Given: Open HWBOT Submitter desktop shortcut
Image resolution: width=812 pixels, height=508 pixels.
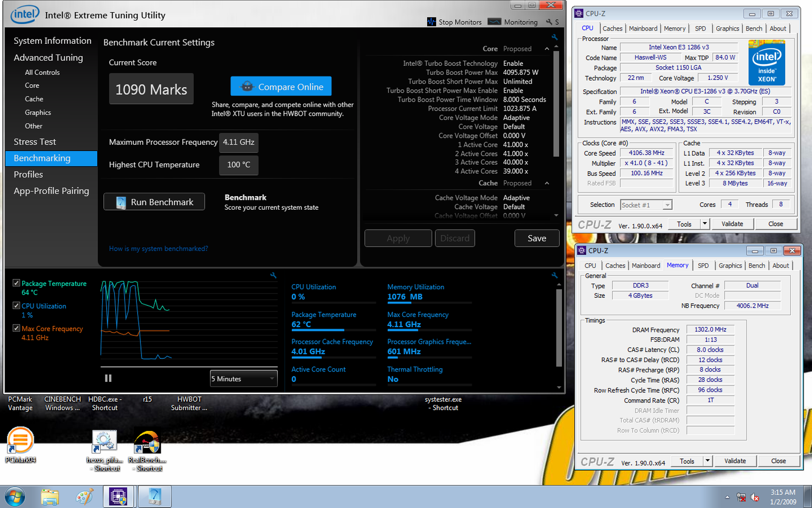Looking at the screenshot, I should tap(189, 403).
